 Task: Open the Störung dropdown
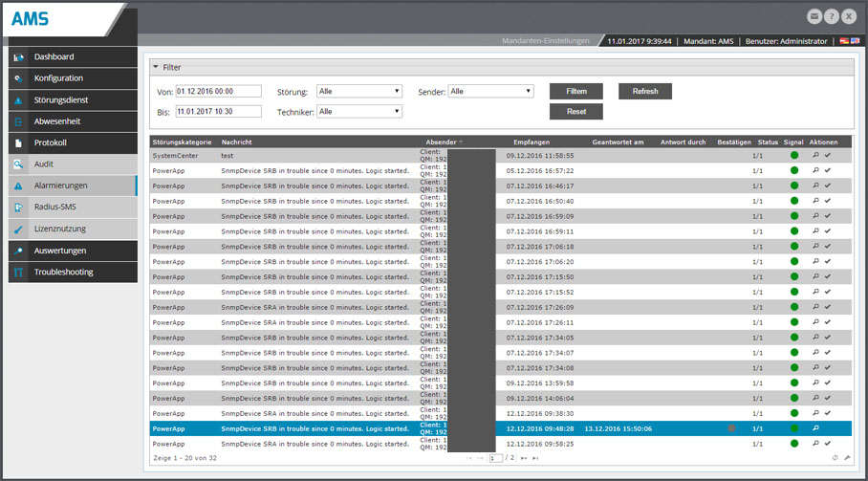coord(359,92)
